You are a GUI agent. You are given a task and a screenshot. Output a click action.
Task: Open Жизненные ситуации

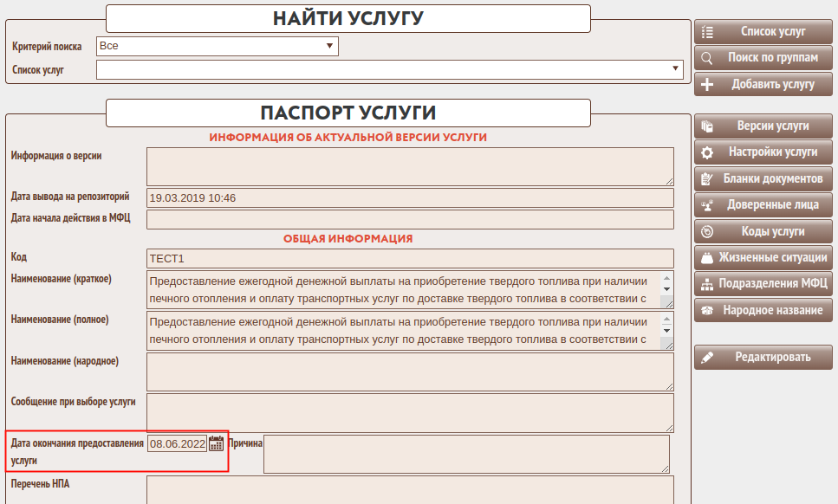coord(763,258)
